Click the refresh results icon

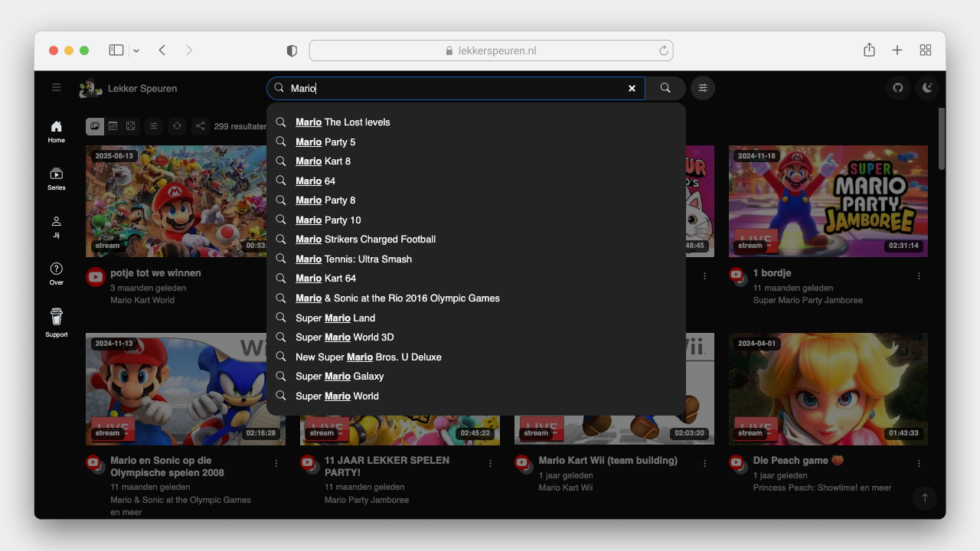(x=177, y=126)
